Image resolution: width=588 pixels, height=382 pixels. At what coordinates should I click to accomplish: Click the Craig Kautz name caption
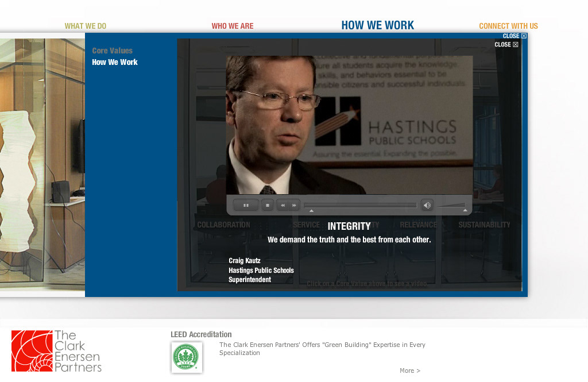245,261
